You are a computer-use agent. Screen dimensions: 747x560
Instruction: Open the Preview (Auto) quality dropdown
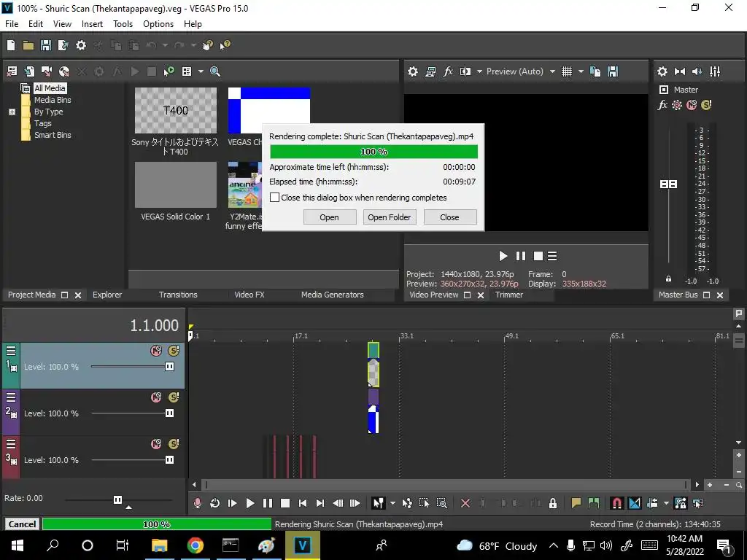point(520,71)
